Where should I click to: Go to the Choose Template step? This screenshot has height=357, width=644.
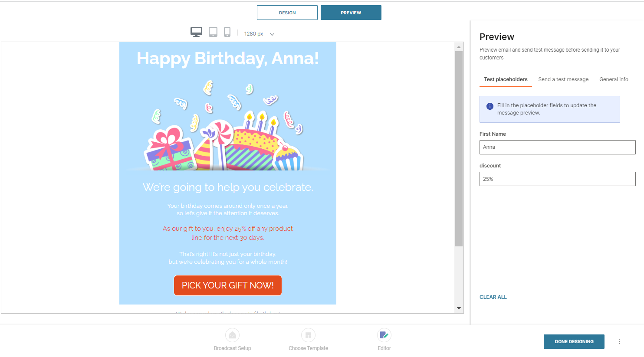[x=308, y=335]
